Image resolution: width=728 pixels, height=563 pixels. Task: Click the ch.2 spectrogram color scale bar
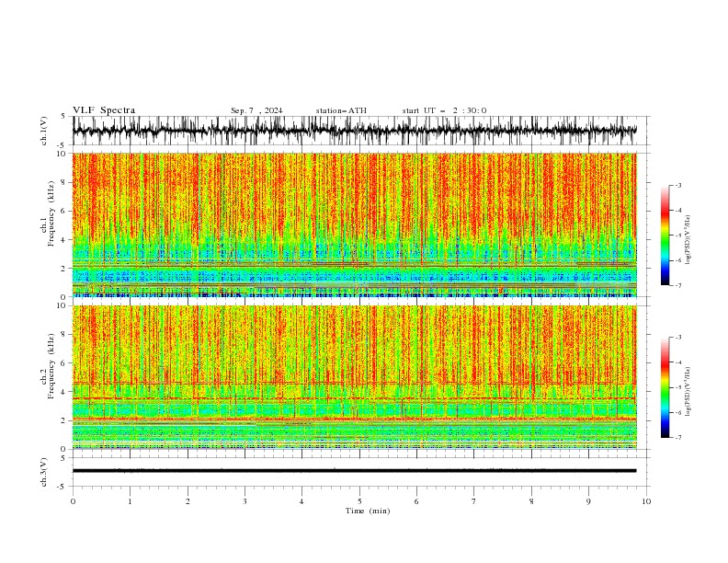pyautogui.click(x=665, y=387)
